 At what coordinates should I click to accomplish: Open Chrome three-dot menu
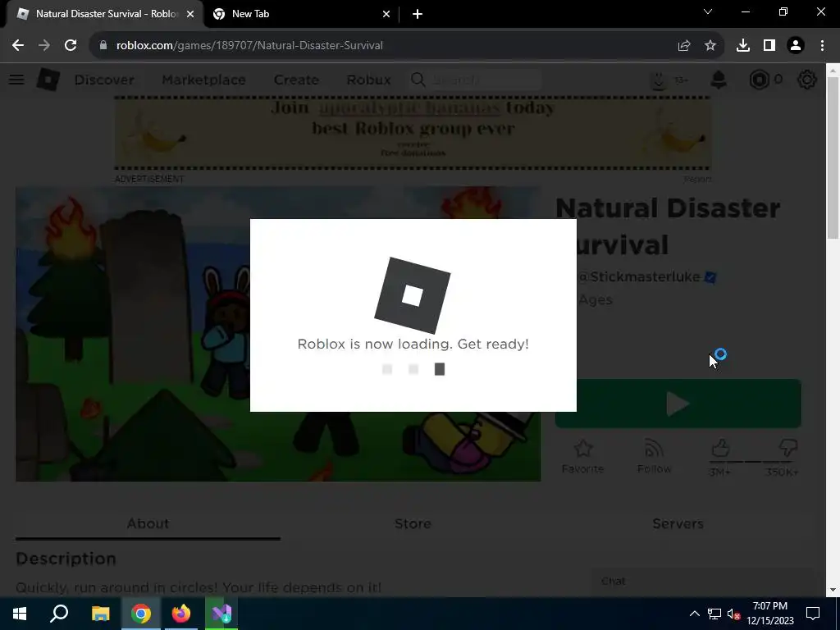tap(822, 46)
